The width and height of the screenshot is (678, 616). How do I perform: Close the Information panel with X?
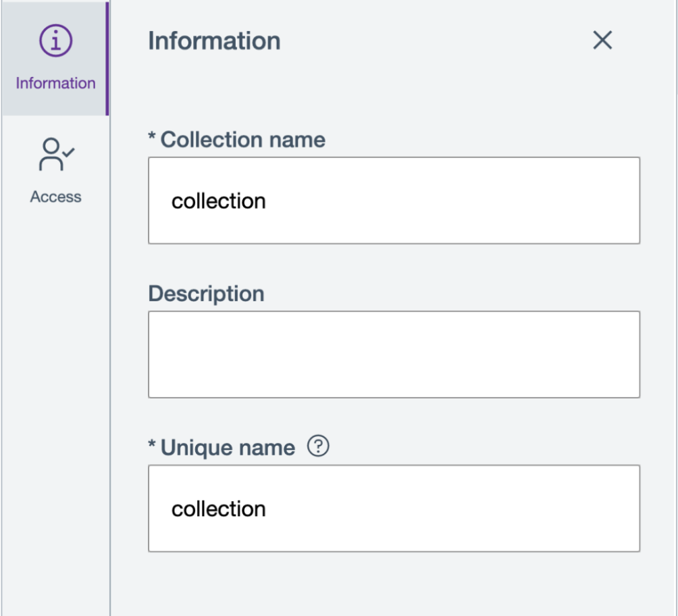(x=602, y=41)
